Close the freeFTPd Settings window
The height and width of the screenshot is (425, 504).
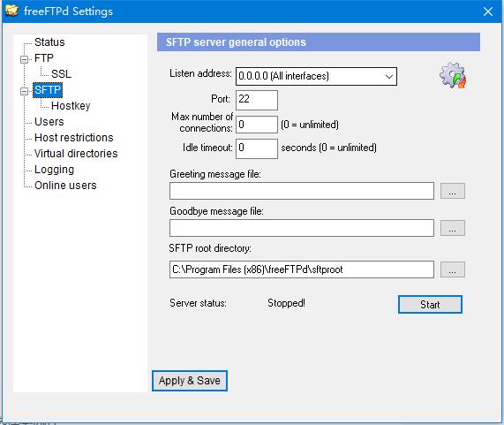click(488, 11)
